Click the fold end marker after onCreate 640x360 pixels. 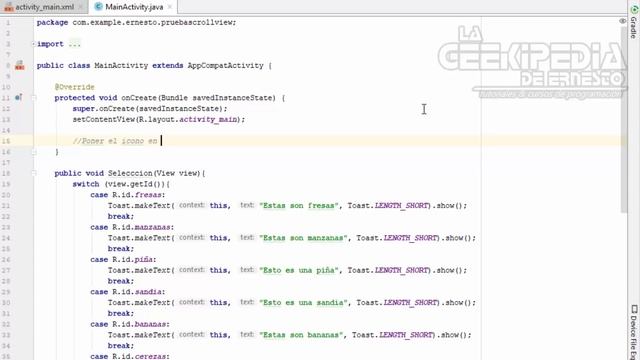coord(34,152)
